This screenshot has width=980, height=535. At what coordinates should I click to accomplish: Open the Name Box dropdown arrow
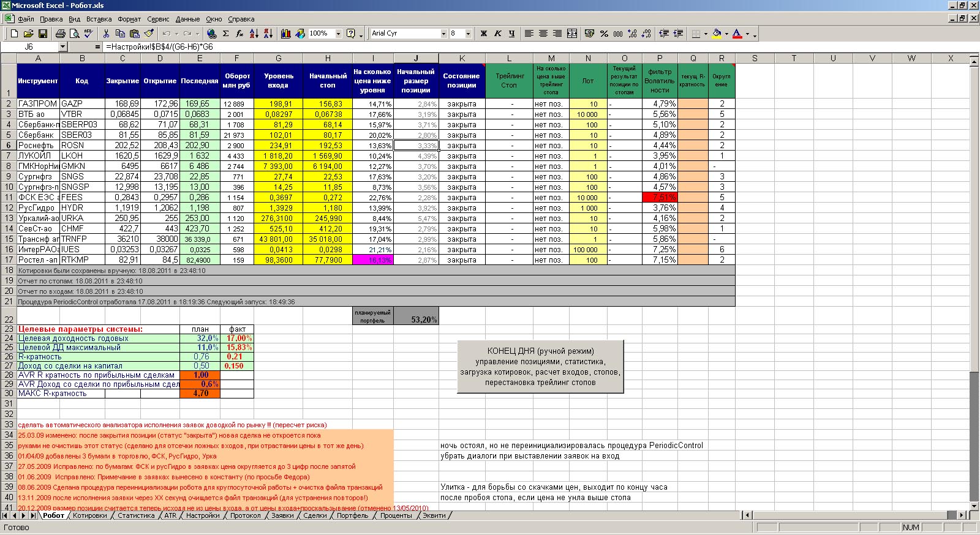(x=62, y=47)
